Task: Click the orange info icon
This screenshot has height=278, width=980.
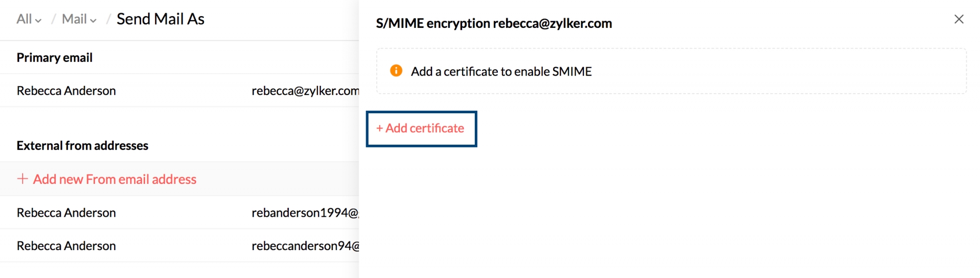Action: 396,71
